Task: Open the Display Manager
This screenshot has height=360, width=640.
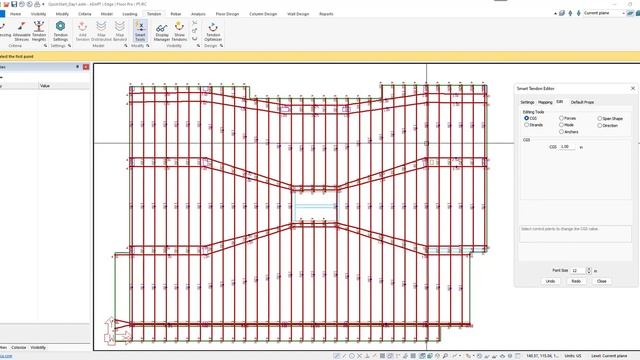Action: click(x=162, y=31)
